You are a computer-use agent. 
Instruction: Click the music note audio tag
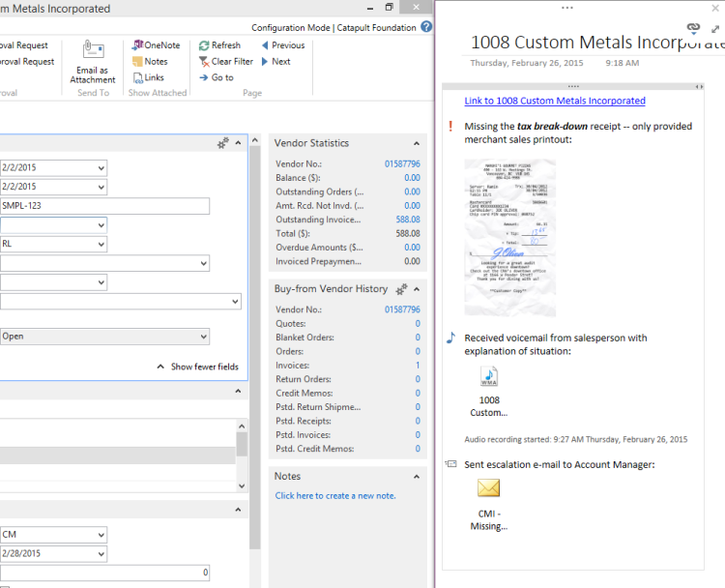click(x=450, y=338)
